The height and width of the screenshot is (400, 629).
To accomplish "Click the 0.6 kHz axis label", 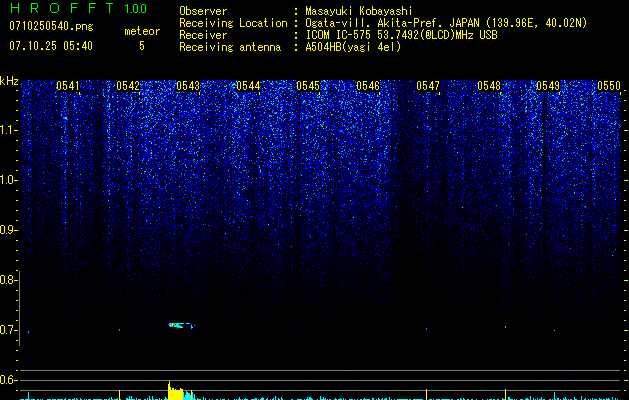I will [8, 380].
